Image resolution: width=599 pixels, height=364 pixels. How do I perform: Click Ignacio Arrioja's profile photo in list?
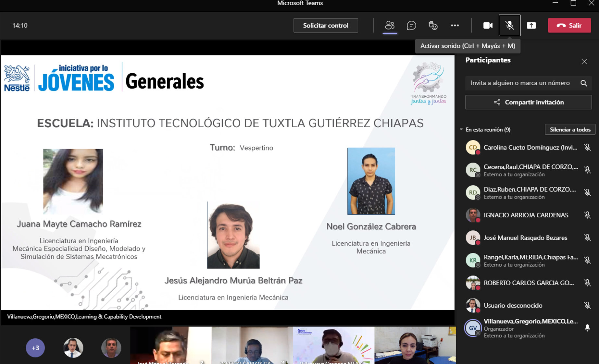(x=473, y=215)
